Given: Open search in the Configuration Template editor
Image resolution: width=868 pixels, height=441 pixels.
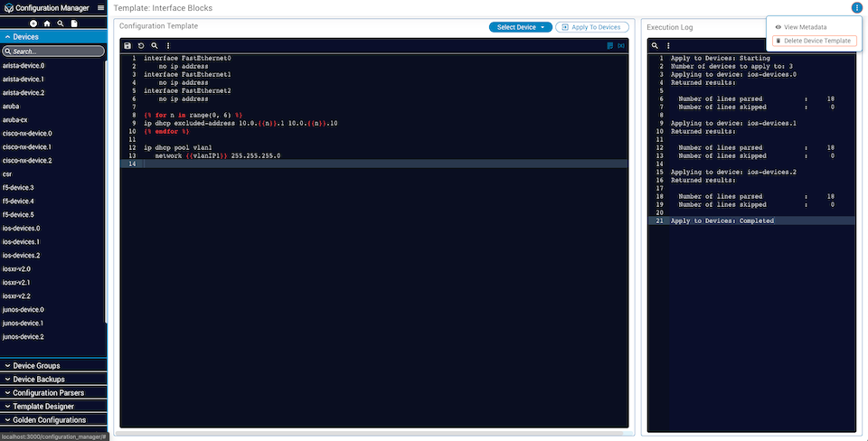Looking at the screenshot, I should click(155, 45).
